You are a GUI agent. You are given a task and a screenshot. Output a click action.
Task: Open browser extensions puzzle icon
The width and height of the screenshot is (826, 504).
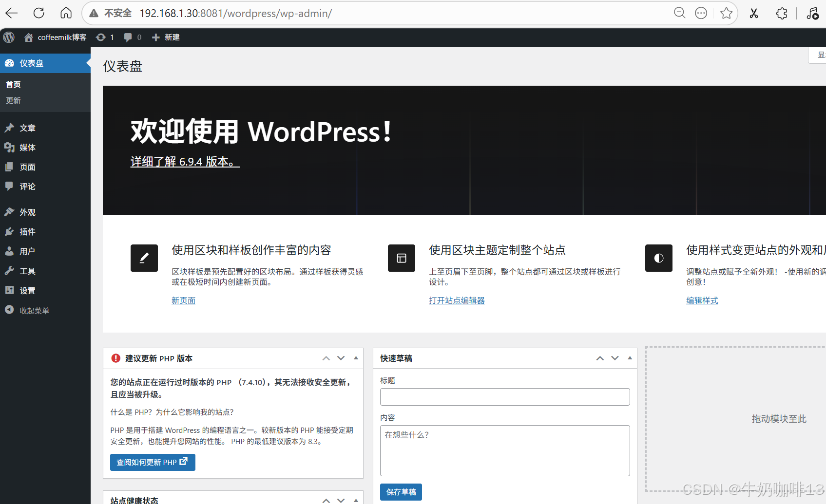click(x=782, y=13)
